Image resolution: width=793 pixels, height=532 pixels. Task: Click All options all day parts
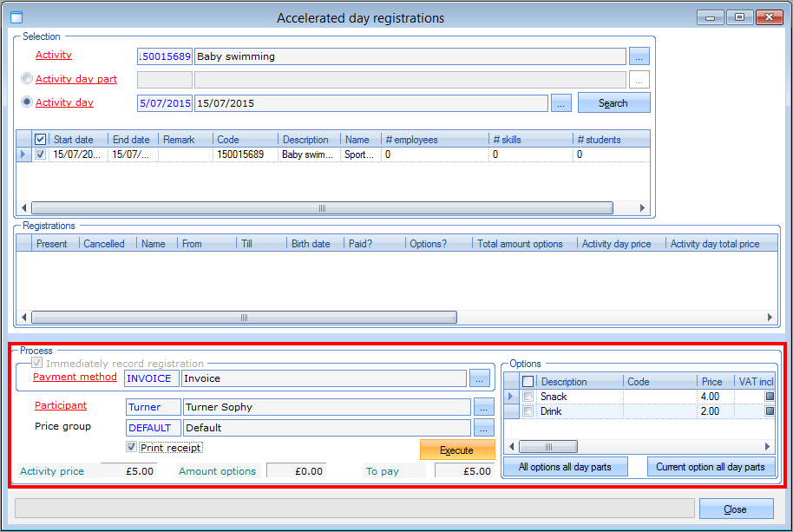coord(565,467)
